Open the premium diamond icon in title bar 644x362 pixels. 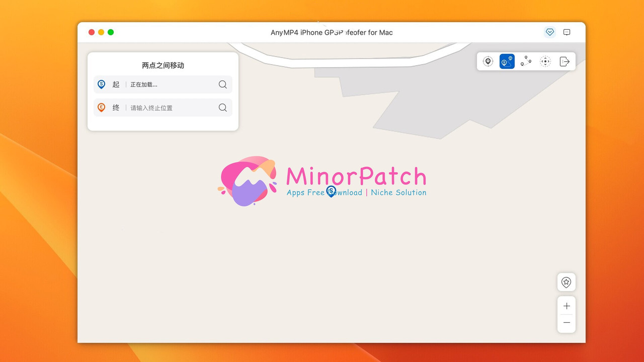click(550, 32)
